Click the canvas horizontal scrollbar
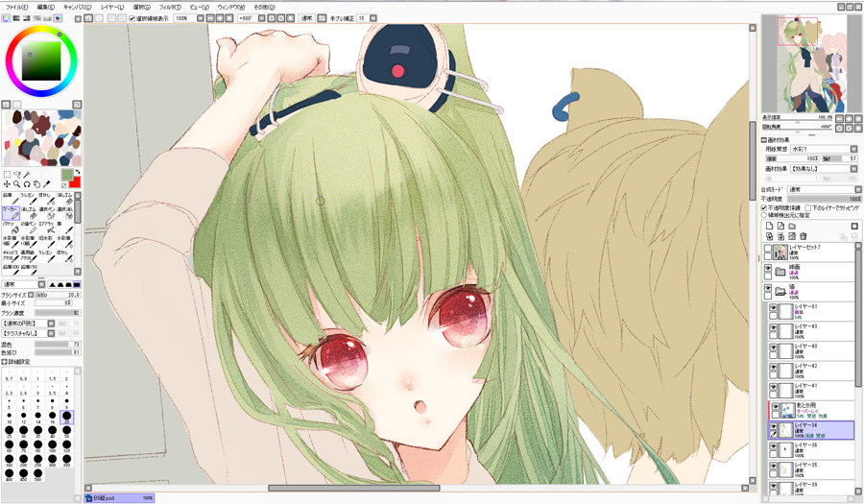 tap(354, 488)
